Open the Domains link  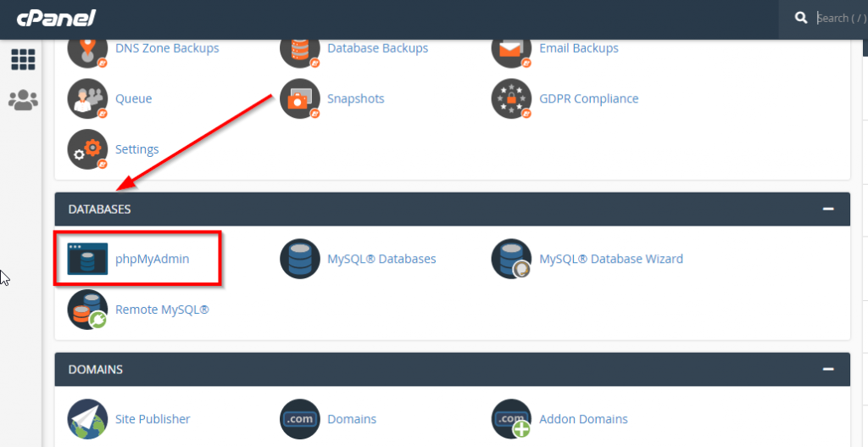[352, 419]
